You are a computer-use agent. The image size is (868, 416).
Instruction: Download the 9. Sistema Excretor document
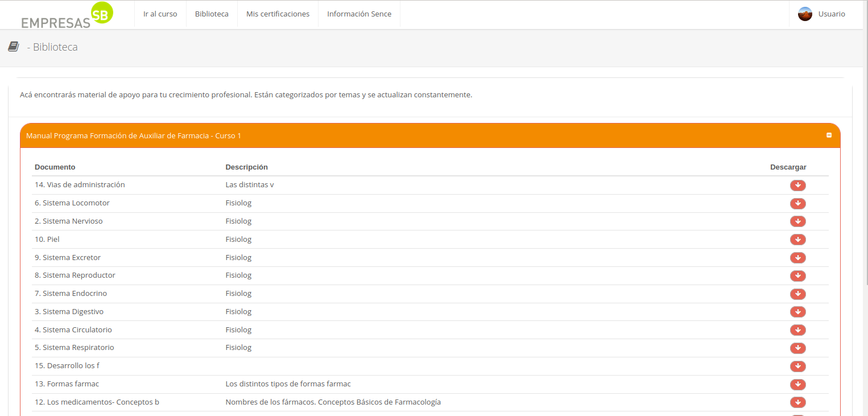coord(797,258)
